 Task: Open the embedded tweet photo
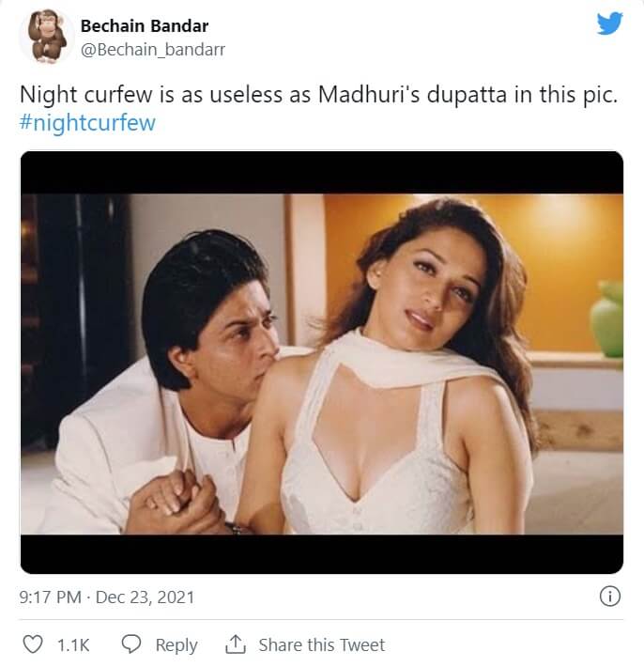pos(322,363)
